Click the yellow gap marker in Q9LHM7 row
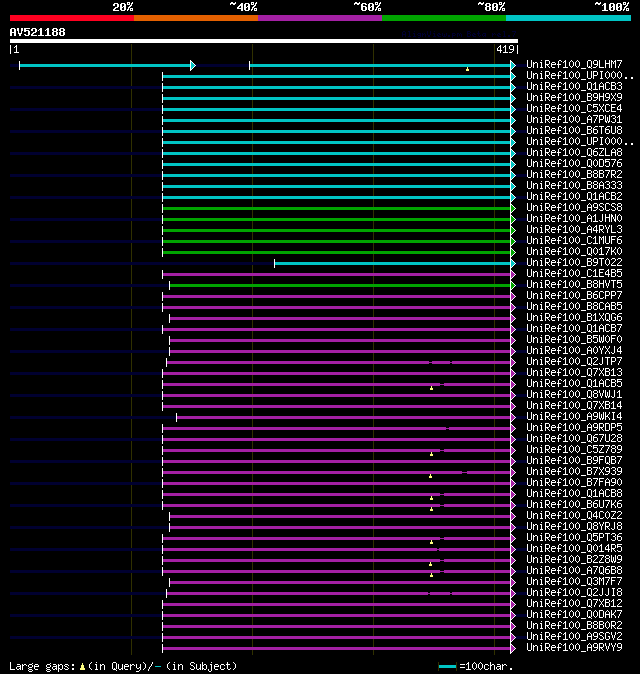 click(x=467, y=69)
